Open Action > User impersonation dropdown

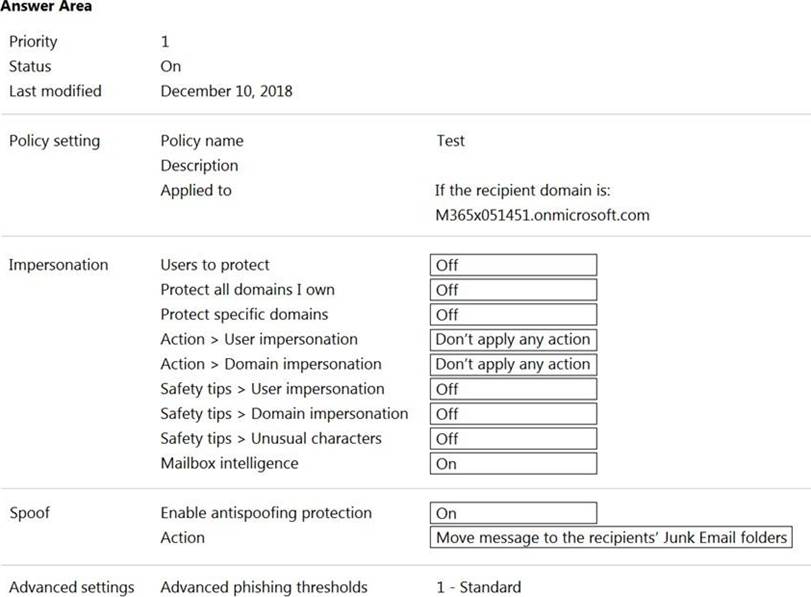pos(513,339)
